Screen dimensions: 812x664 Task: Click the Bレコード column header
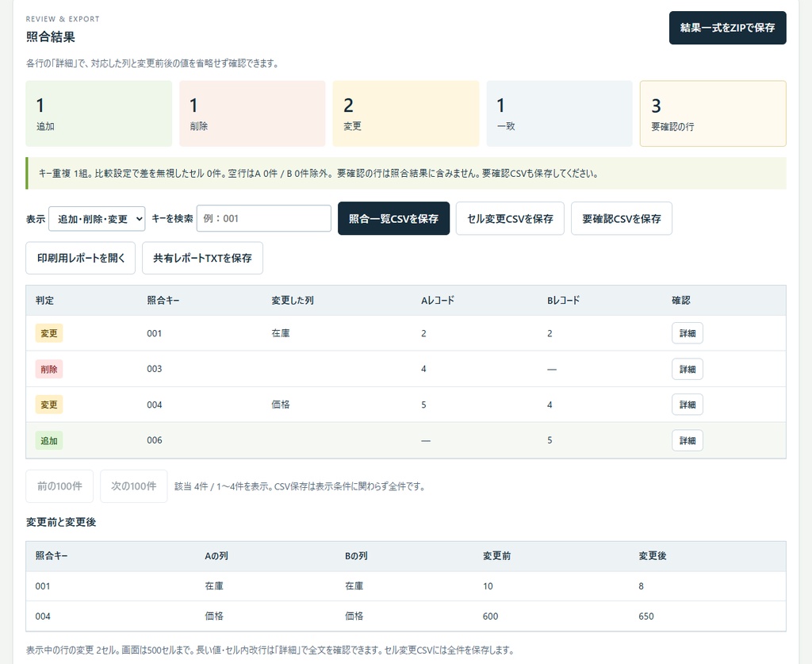564,301
